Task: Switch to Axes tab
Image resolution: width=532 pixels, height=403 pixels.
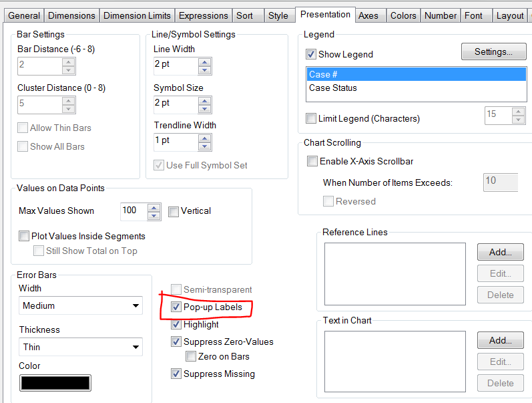Action: click(368, 15)
